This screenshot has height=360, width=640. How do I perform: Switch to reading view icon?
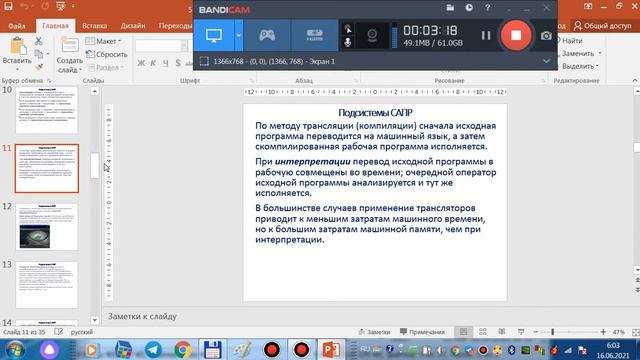click(x=502, y=332)
